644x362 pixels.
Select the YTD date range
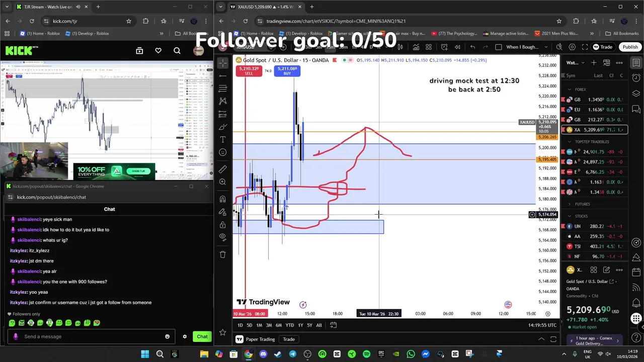click(290, 325)
